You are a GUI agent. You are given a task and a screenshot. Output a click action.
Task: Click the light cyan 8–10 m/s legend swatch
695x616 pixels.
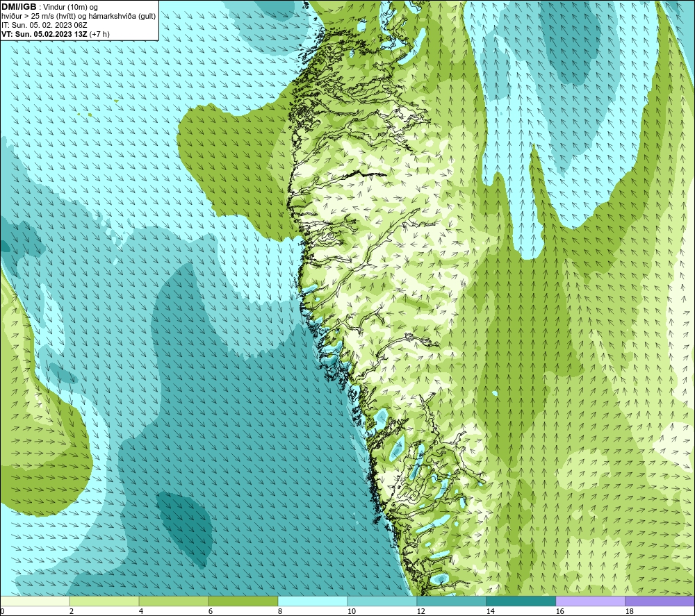(313, 601)
